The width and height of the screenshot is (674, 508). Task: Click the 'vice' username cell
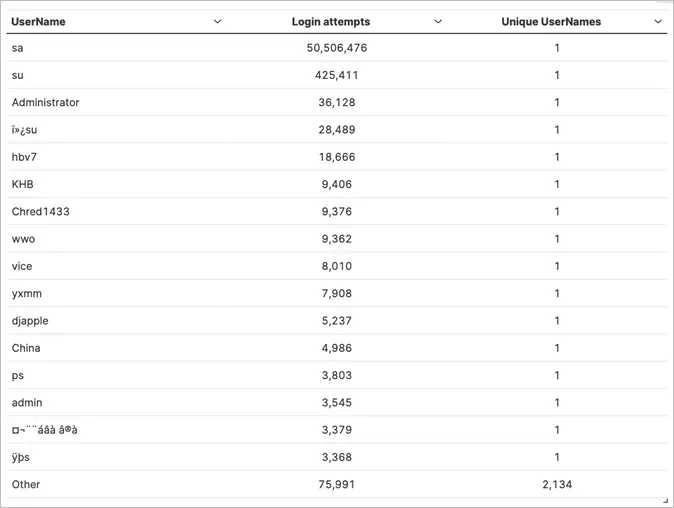(x=22, y=266)
